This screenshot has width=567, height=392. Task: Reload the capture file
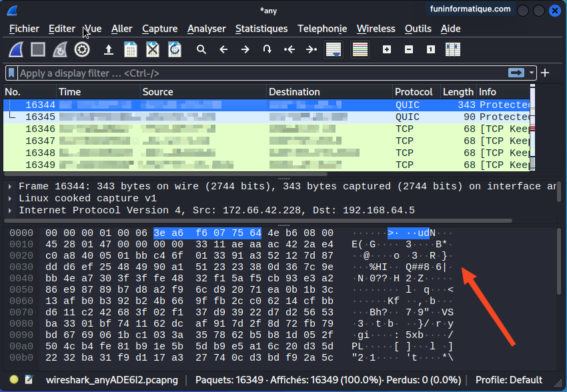click(175, 49)
